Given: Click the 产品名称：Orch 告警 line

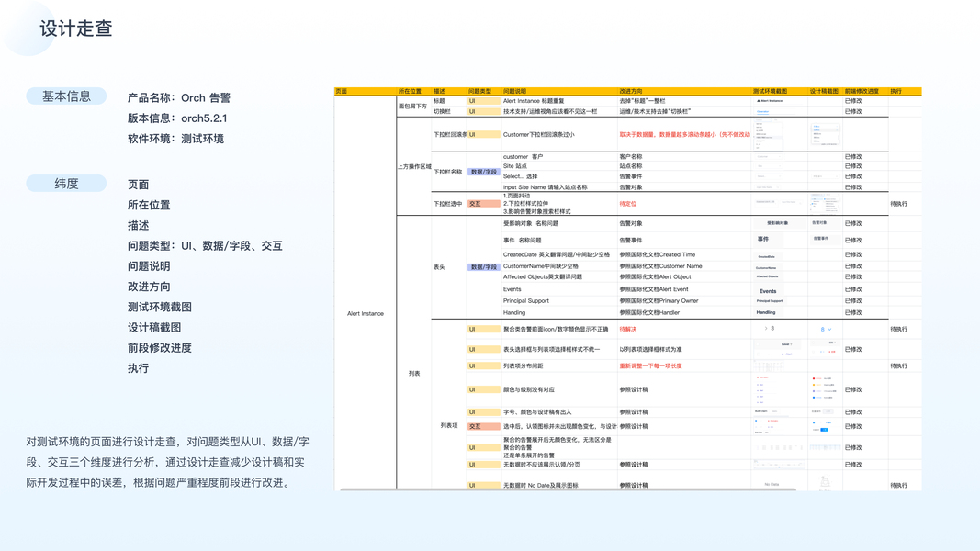Looking at the screenshot, I should pos(179,98).
